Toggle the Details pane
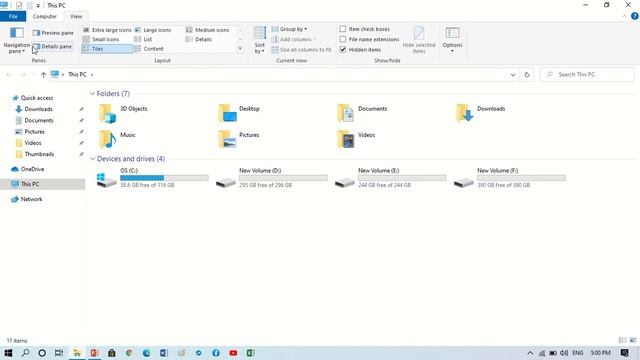 coord(53,47)
